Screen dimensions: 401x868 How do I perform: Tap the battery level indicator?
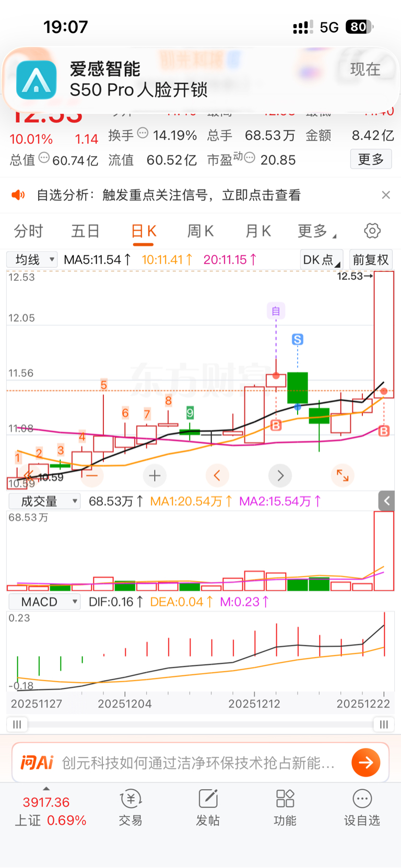pos(359,27)
